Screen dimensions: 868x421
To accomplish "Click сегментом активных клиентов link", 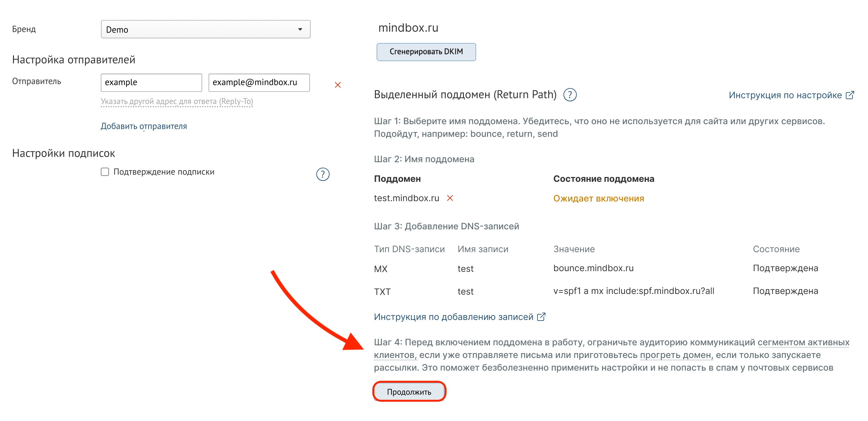I will (x=803, y=342).
